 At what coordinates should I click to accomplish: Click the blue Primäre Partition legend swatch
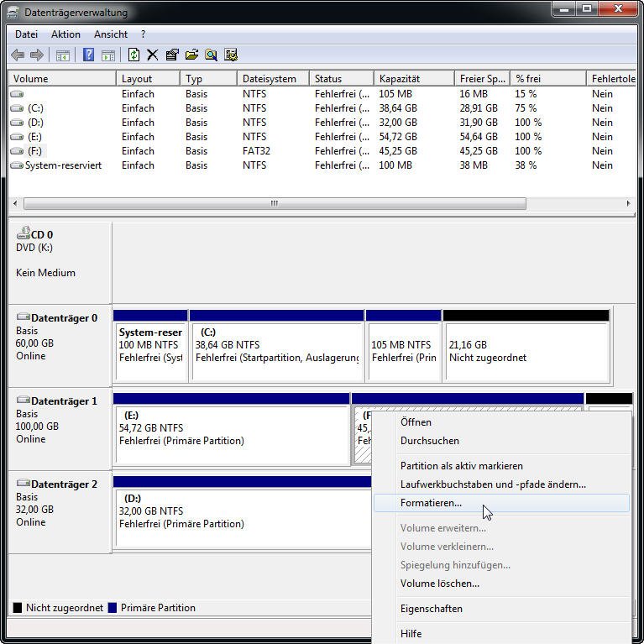click(113, 607)
